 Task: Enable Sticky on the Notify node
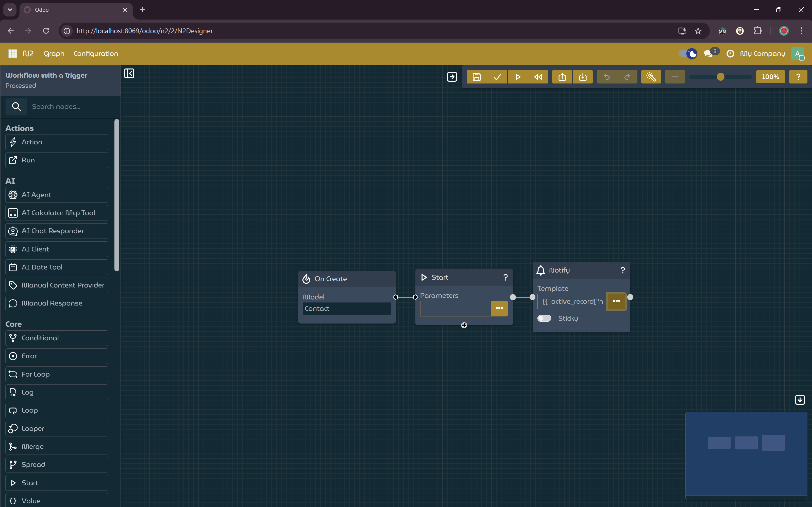(544, 318)
